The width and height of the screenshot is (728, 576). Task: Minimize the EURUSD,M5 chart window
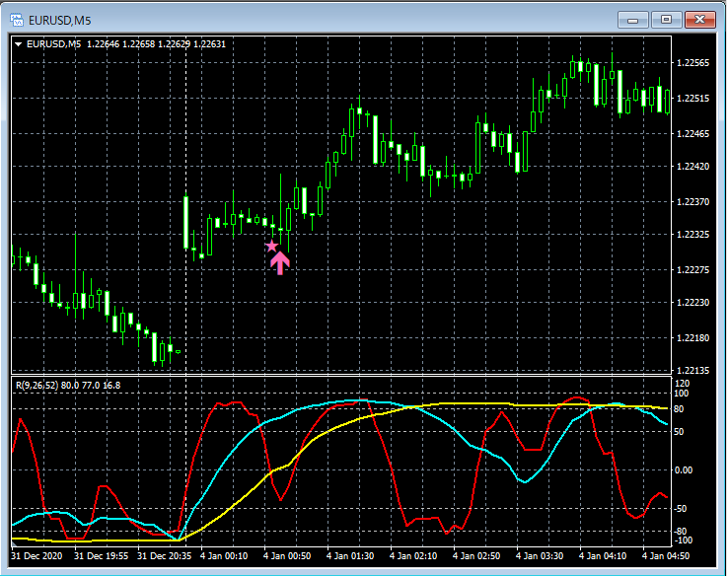tap(631, 19)
